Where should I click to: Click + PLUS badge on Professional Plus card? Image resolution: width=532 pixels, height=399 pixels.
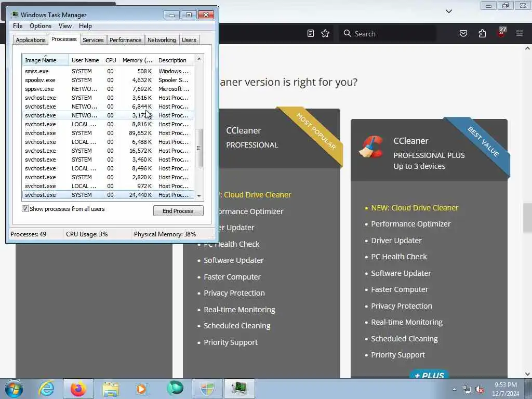429,375
